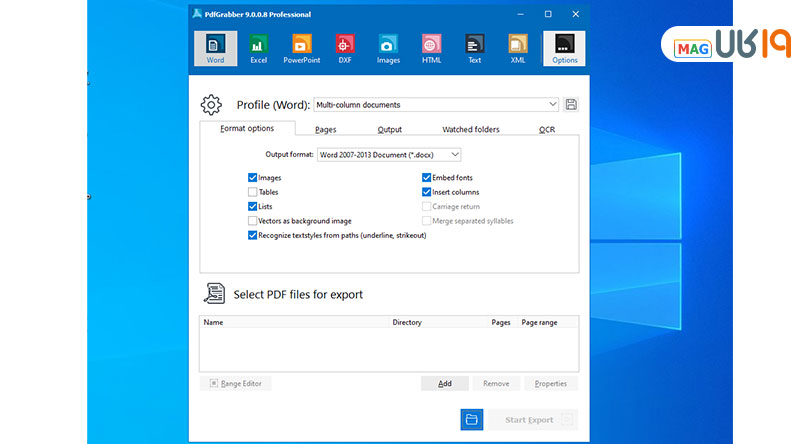Toggle the Embed fonts checkbox

(x=426, y=178)
